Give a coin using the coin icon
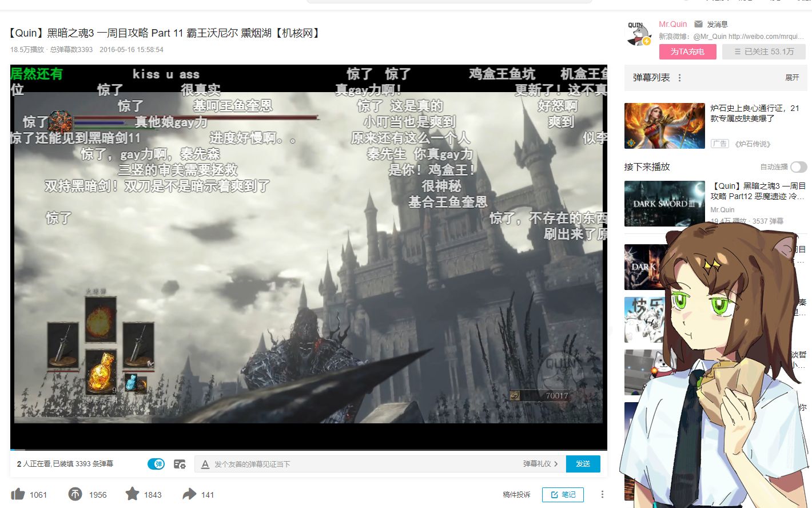This screenshot has height=508, width=812. coord(75,494)
